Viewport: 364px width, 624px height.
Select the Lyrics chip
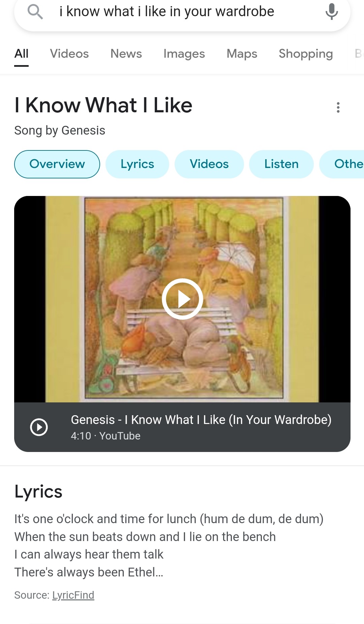coord(137,164)
